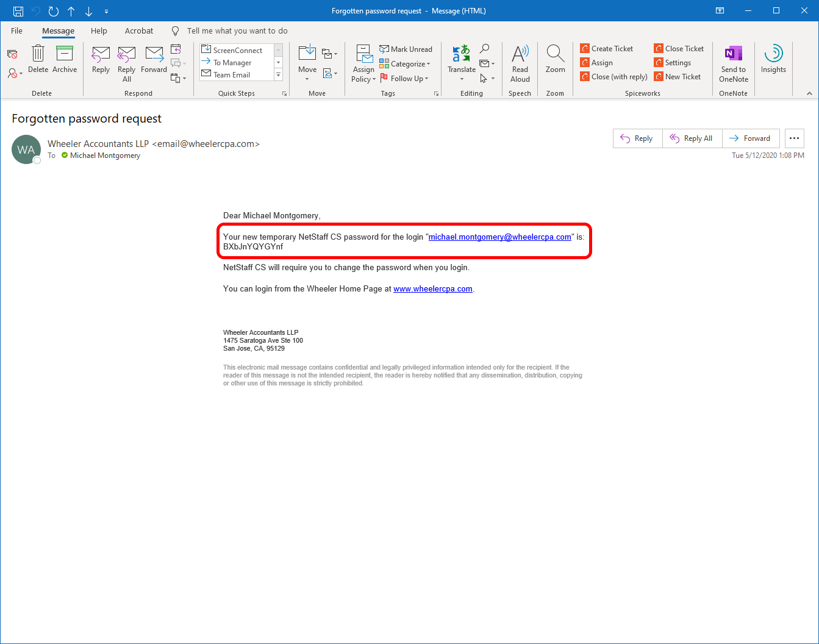
Task: Open the michael.montgomery@wheelercpa.com link
Action: (x=500, y=237)
